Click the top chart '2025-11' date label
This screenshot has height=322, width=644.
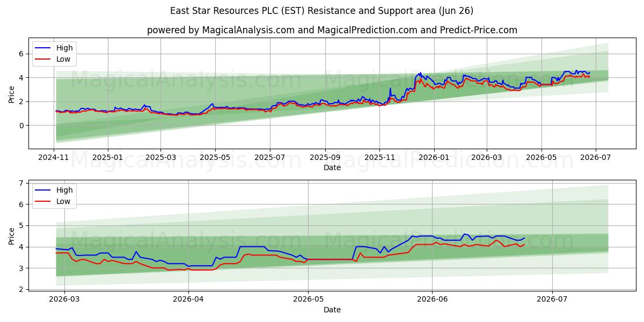click(379, 157)
